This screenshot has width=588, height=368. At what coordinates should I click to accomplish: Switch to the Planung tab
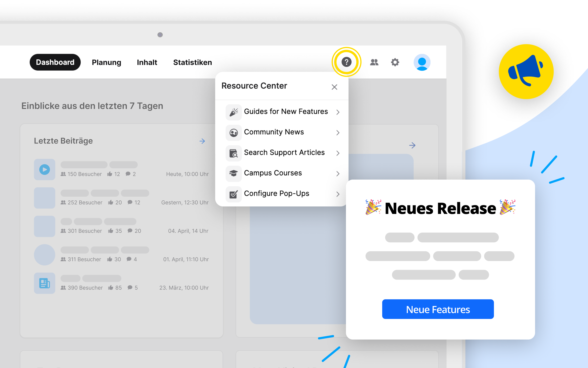[x=106, y=63]
